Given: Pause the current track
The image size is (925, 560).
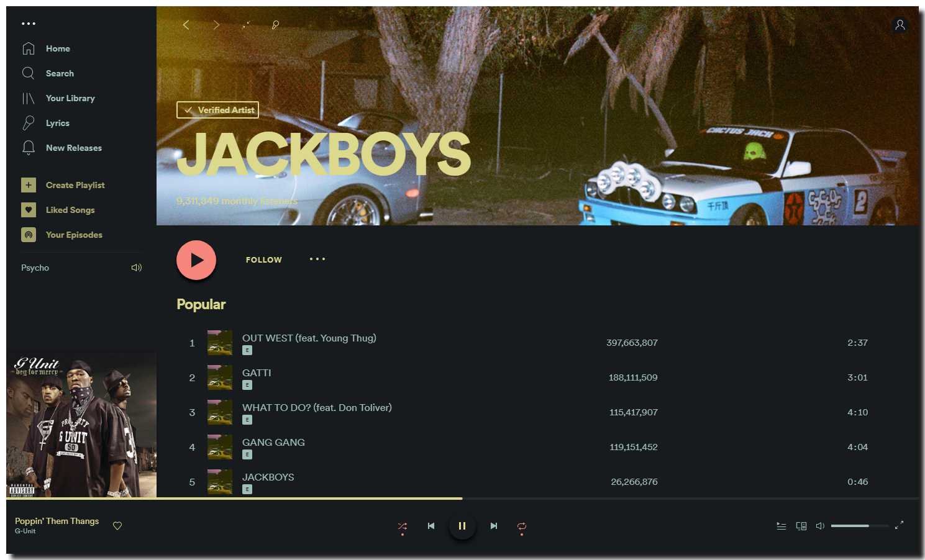Looking at the screenshot, I should pyautogui.click(x=462, y=526).
